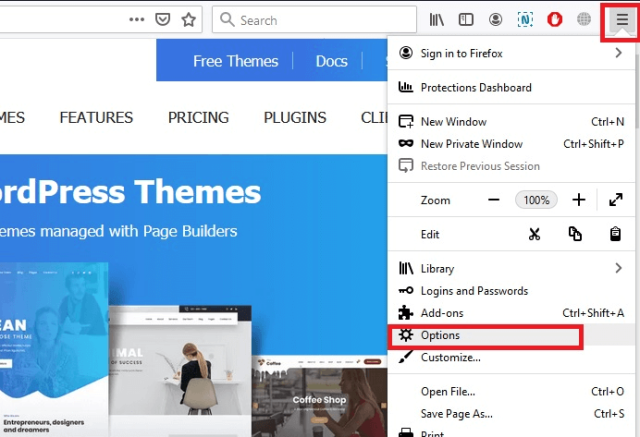
Task: Go to FEATURES nav link
Action: click(x=96, y=118)
